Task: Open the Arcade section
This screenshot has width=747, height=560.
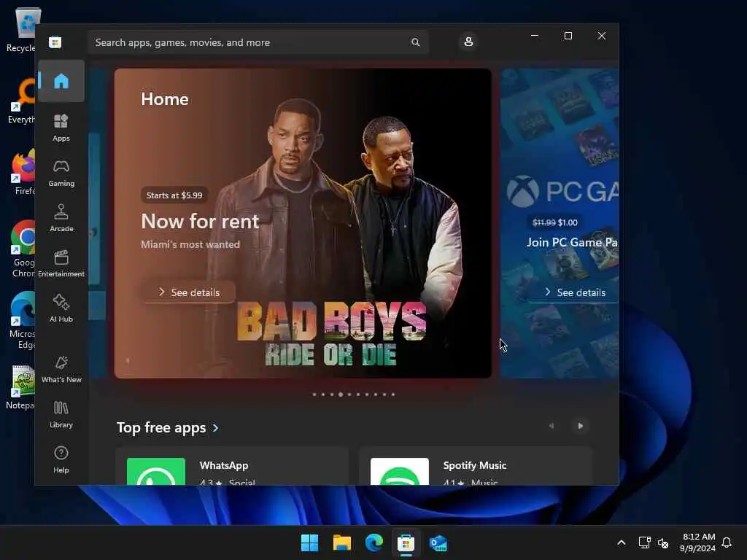Action: pos(61,218)
